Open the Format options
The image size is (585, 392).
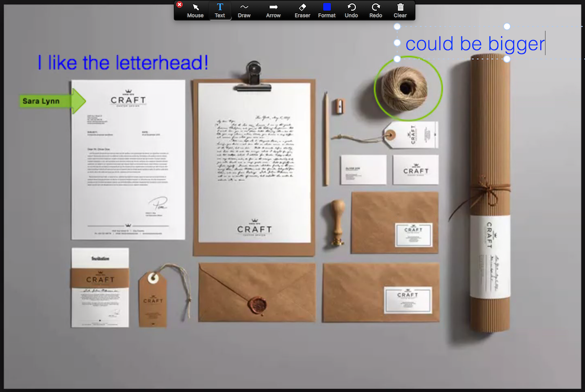click(x=327, y=10)
